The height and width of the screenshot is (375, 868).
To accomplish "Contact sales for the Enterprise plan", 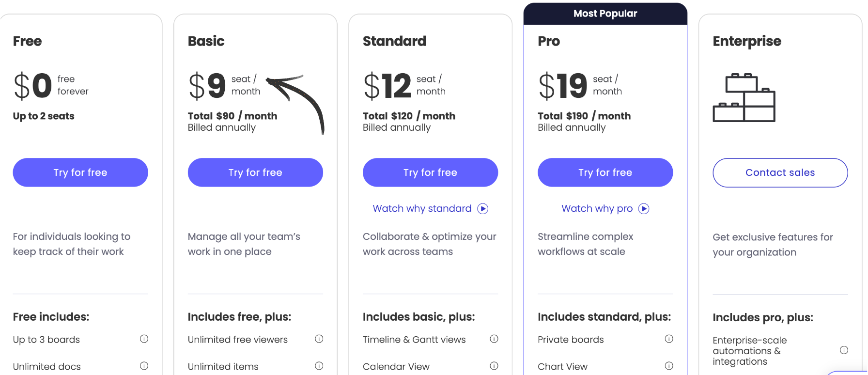I will click(780, 172).
